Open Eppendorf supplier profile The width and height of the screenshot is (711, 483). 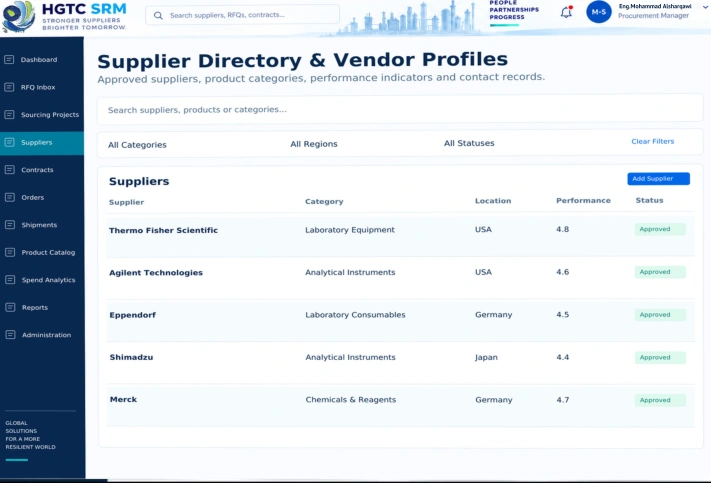(132, 315)
